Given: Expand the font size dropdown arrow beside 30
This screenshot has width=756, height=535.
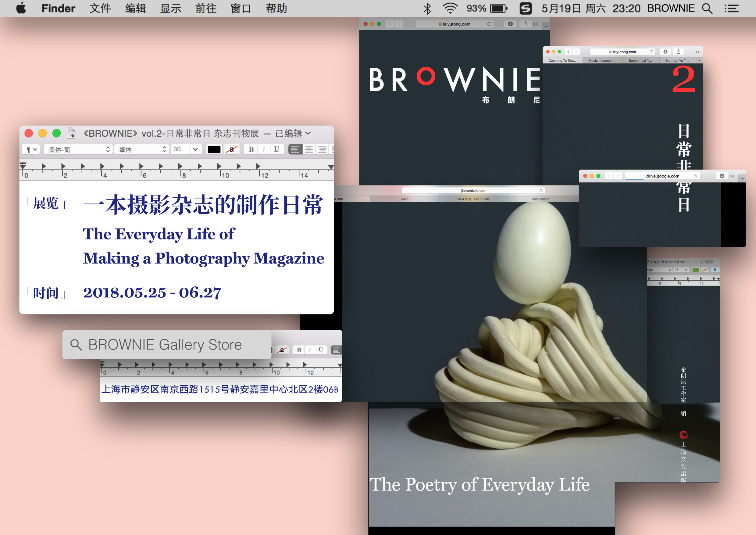Looking at the screenshot, I should tap(195, 149).
